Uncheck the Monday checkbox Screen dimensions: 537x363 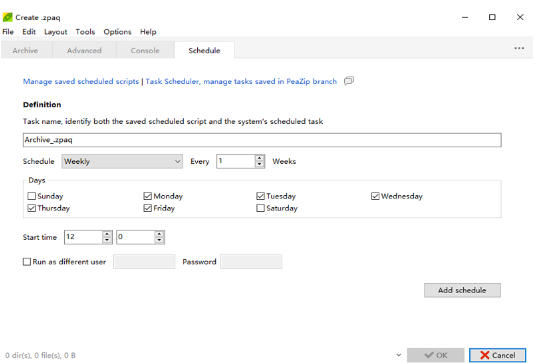click(x=148, y=196)
